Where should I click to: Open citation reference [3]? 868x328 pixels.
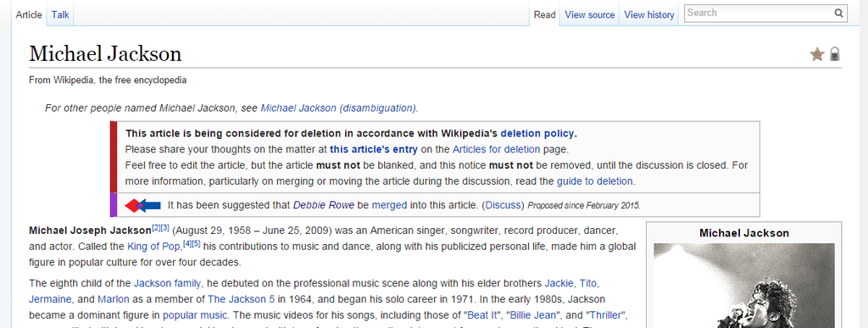(x=165, y=227)
